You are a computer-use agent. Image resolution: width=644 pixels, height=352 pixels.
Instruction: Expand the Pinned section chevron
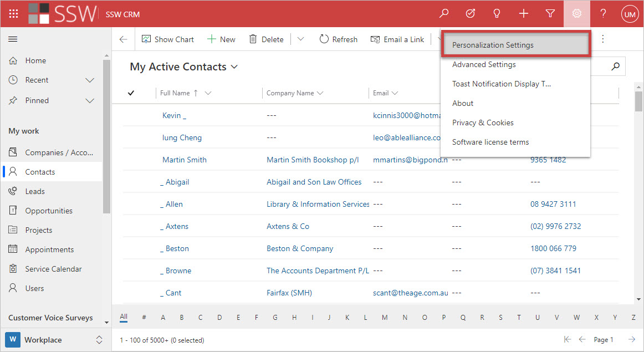pos(90,100)
